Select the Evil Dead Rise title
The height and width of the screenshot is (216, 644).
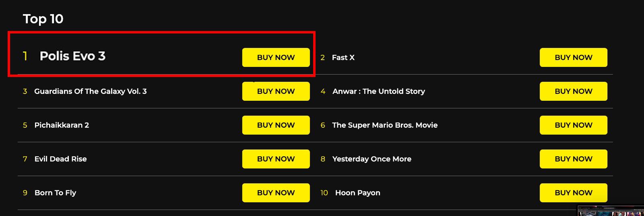[60, 159]
